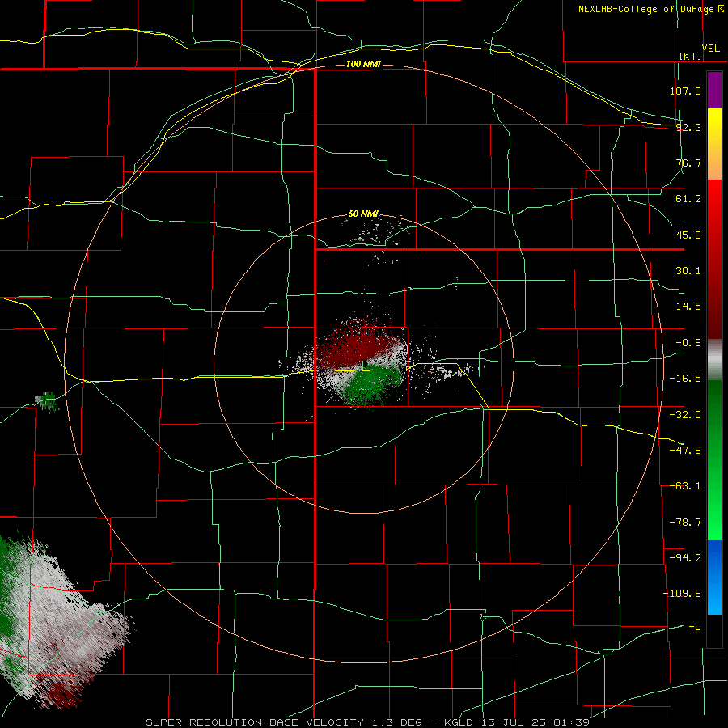
Task: Click the '-63.1' scale value
Action: pos(685,486)
